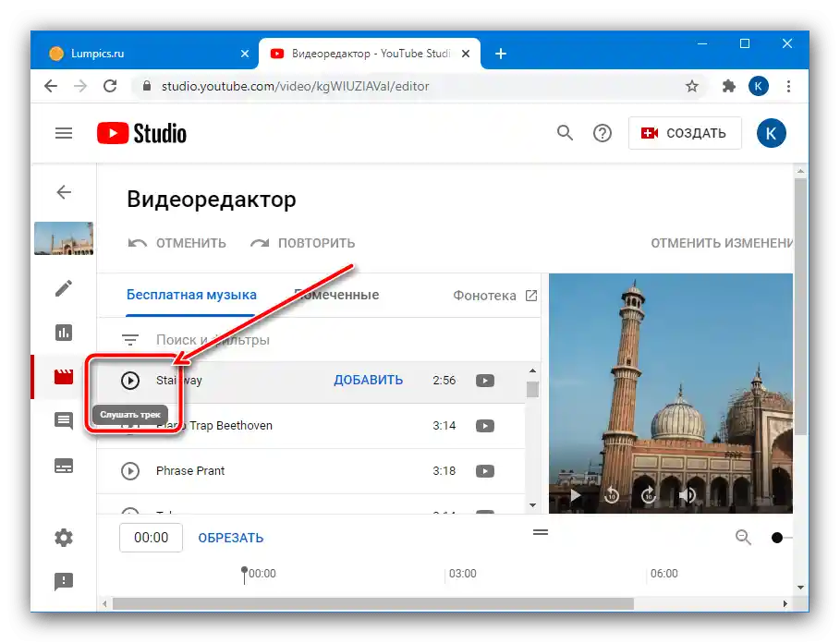Viewport: 840px width, 643px height.
Task: Open Chrome profile K avatar in toolbar
Action: (x=759, y=86)
